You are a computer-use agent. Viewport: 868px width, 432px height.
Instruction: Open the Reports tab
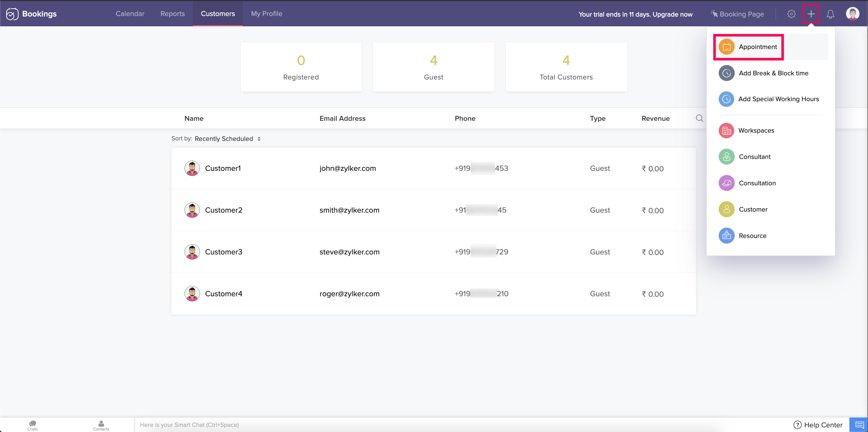click(x=173, y=14)
